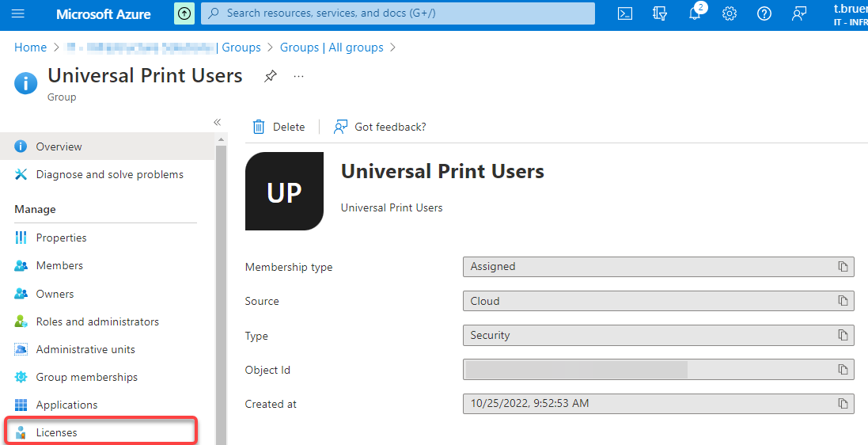Open the user account menu top right
The height and width of the screenshot is (445, 868).
click(850, 13)
